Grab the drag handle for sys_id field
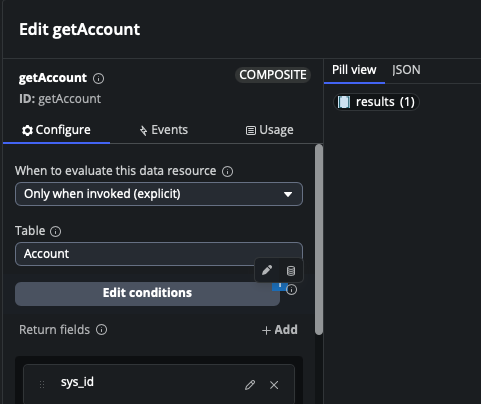 coord(42,385)
